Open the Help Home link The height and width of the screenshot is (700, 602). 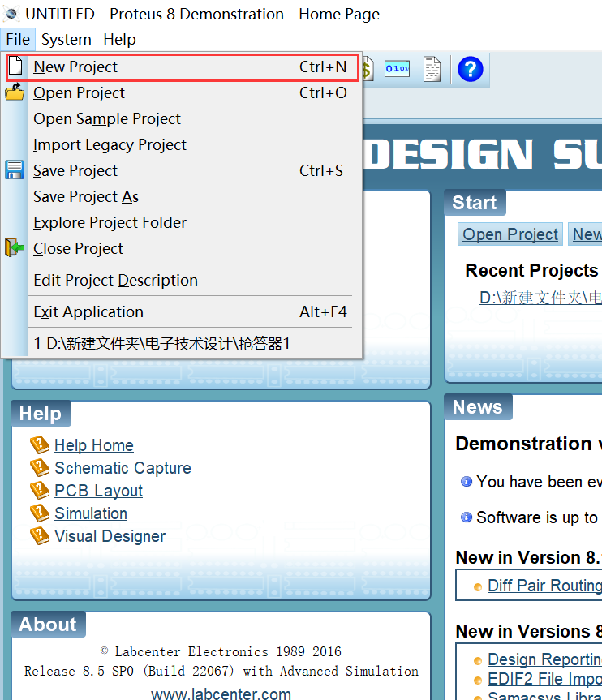pyautogui.click(x=94, y=445)
